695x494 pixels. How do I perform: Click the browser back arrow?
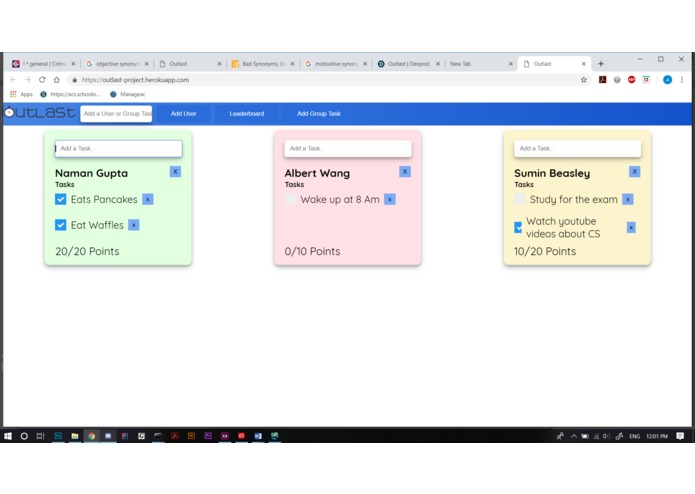click(13, 80)
